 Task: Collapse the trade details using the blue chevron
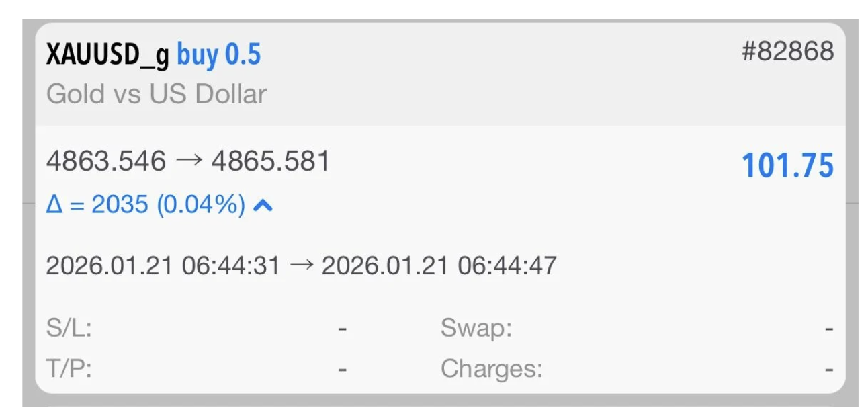[263, 206]
